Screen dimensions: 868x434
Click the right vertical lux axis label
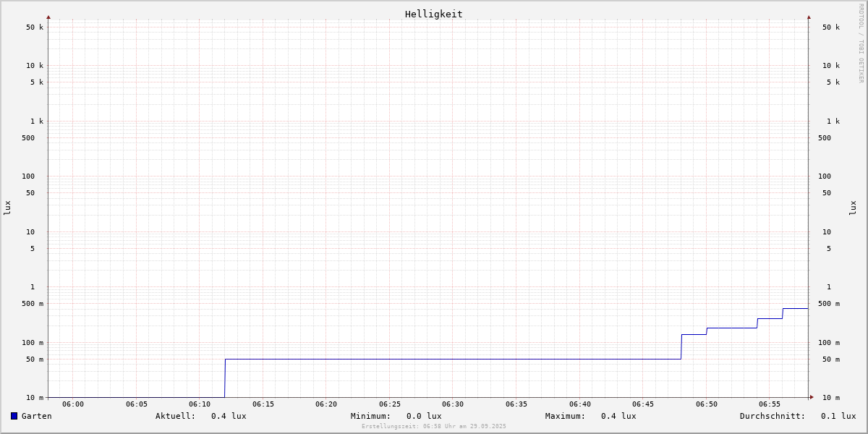(853, 208)
